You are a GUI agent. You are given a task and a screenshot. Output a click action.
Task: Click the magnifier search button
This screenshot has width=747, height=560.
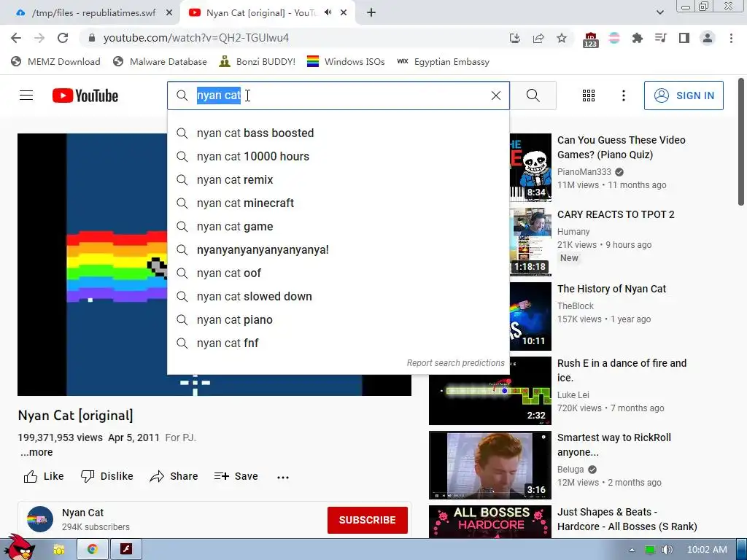(533, 96)
